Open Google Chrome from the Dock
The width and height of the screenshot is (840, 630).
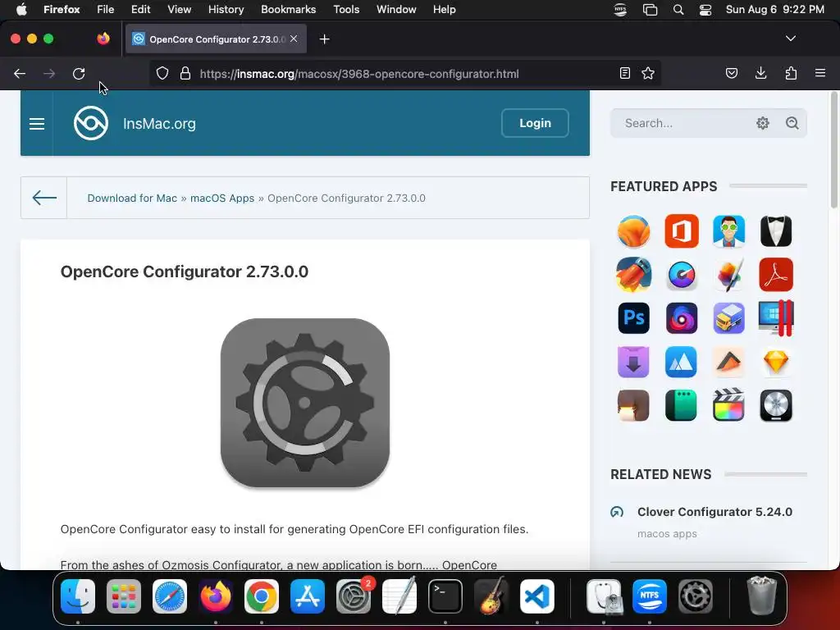click(262, 596)
